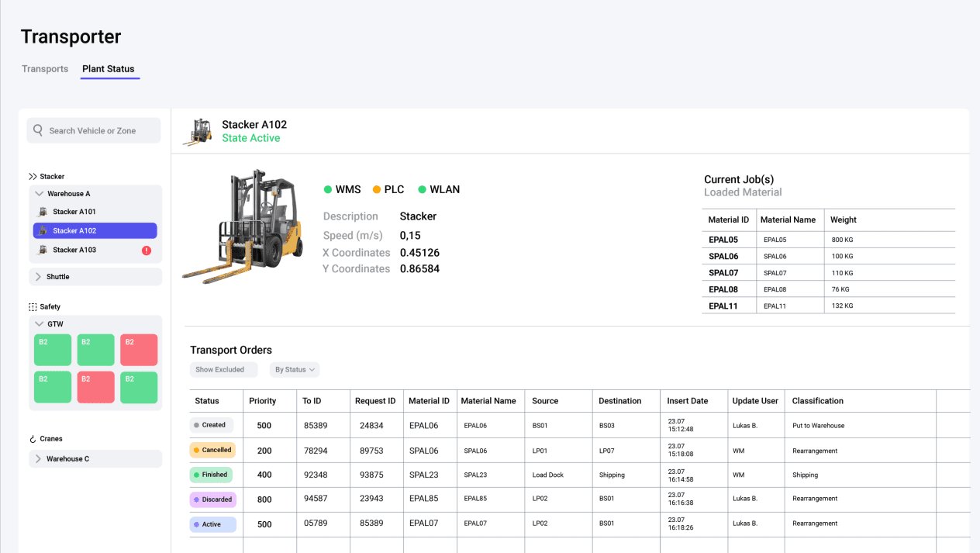This screenshot has height=553, width=980.
Task: Toggle the Show Excluded filter
Action: coord(223,370)
